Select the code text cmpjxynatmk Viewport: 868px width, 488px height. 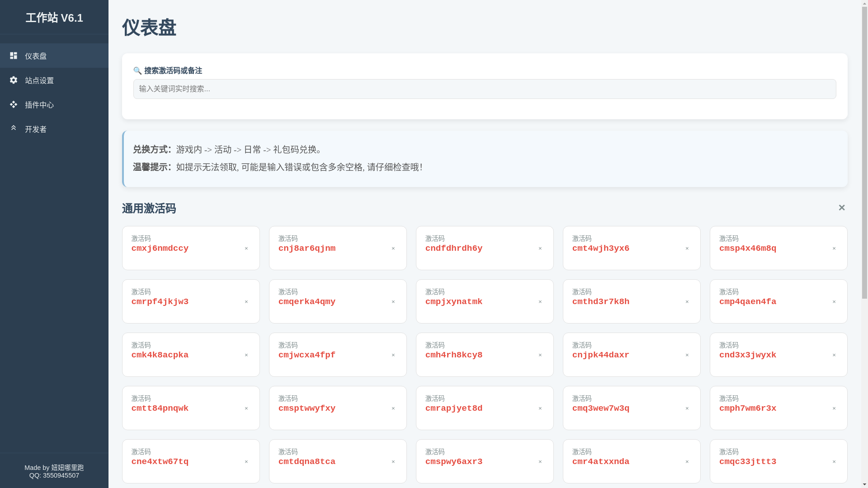click(x=454, y=302)
